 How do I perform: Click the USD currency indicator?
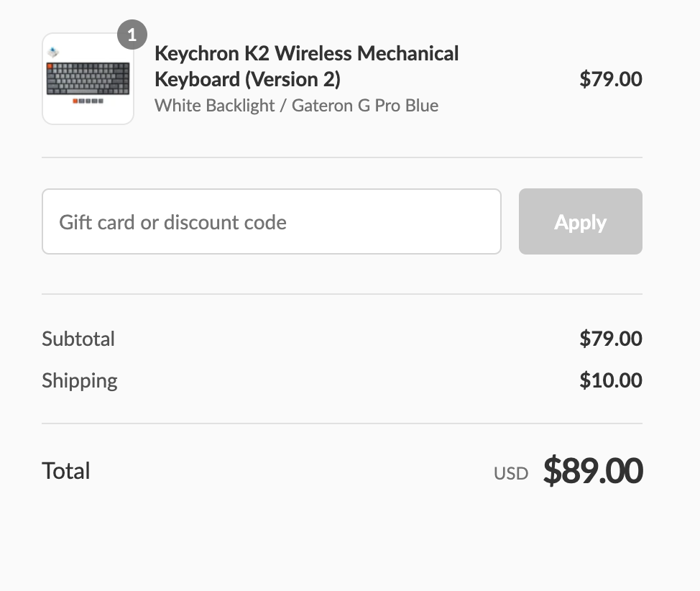point(510,474)
